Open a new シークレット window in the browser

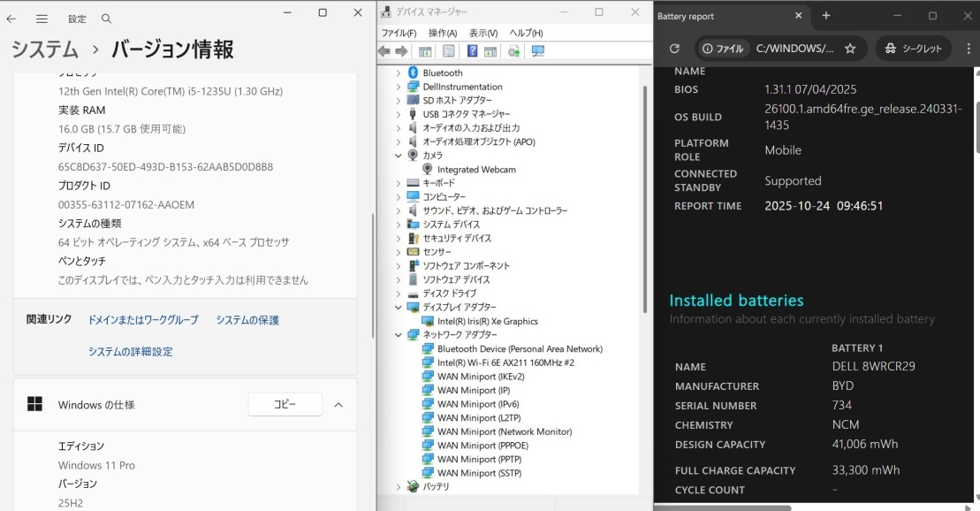(914, 48)
